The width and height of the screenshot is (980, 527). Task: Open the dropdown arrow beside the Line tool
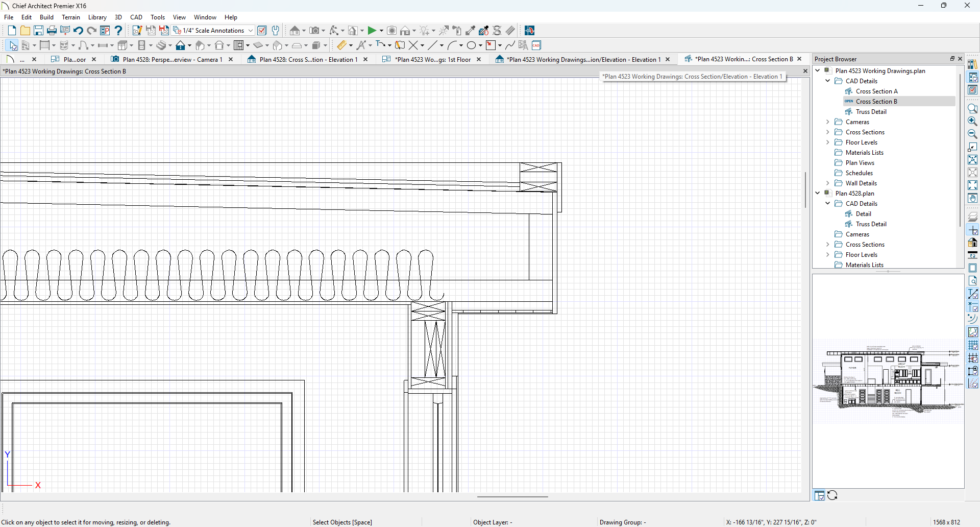pyautogui.click(x=442, y=45)
